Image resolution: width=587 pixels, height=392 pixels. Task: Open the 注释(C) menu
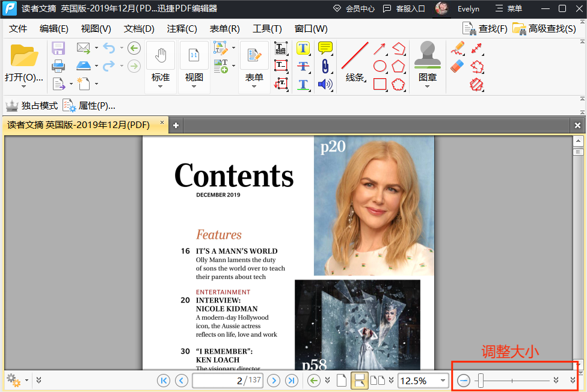pos(182,29)
